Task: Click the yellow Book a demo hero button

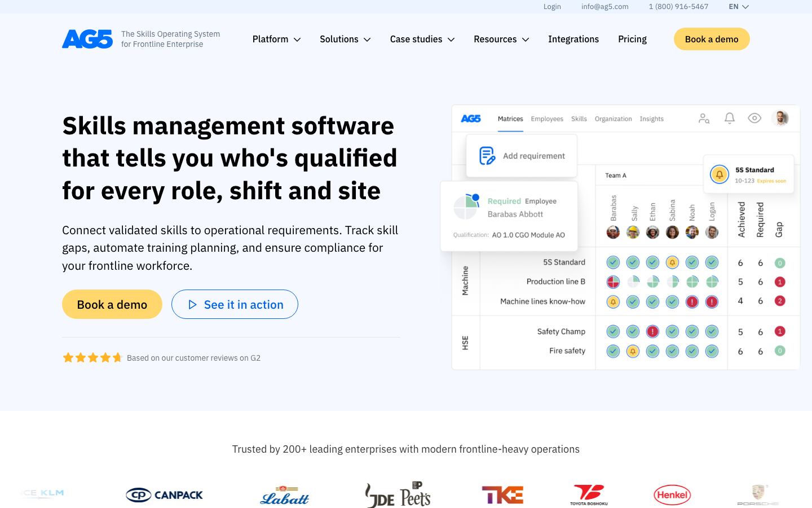Action: click(112, 304)
